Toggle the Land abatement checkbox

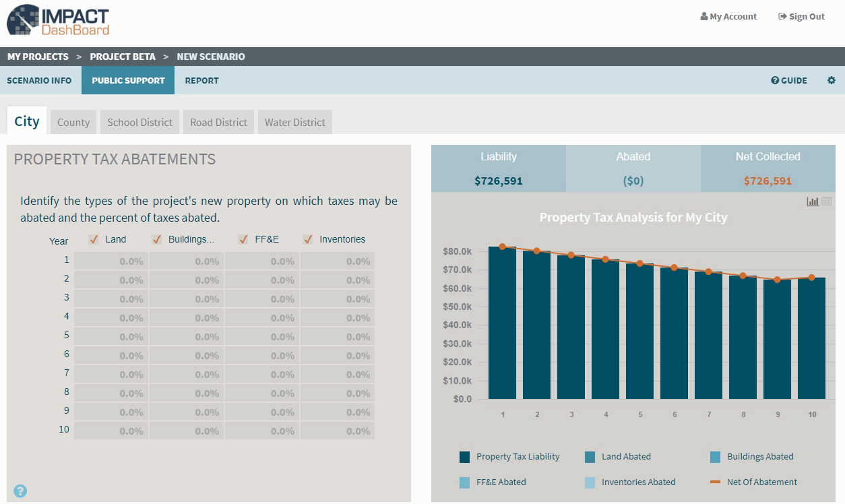(x=94, y=239)
